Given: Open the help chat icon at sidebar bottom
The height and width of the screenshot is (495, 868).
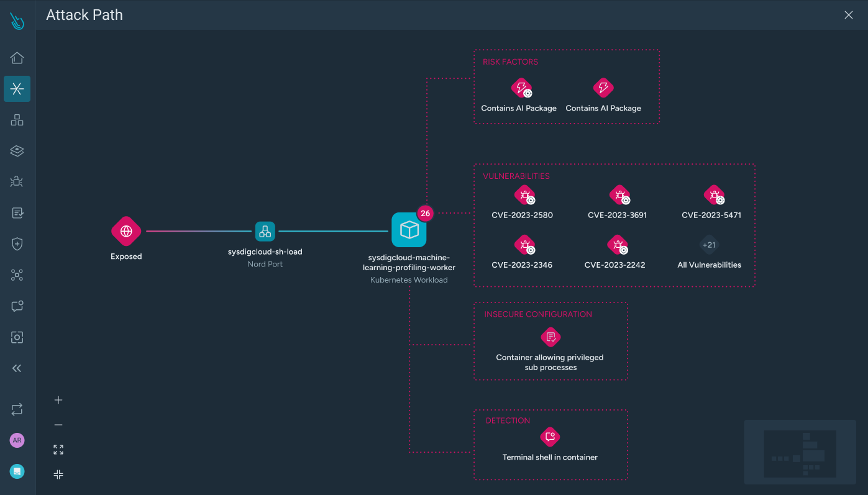Looking at the screenshot, I should 17,471.
